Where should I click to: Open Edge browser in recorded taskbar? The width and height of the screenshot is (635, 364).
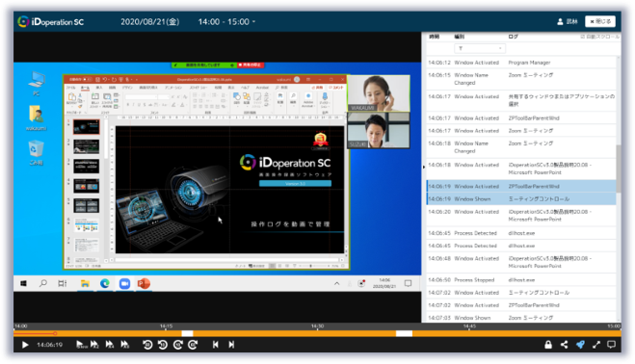(x=104, y=284)
